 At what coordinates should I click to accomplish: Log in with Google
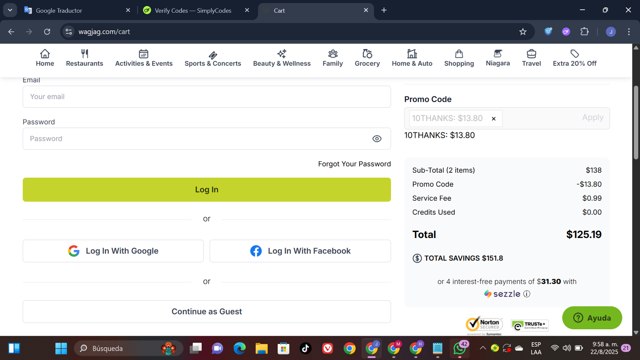click(x=113, y=251)
